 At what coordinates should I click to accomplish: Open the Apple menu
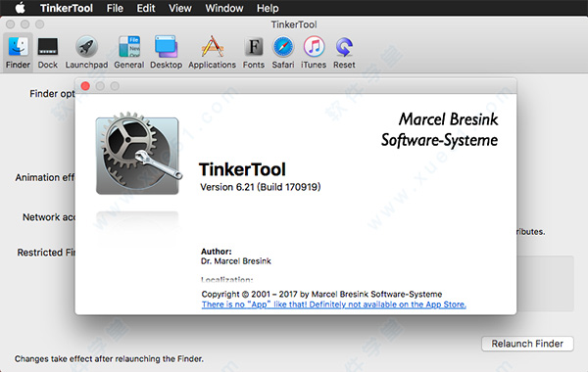click(x=20, y=8)
